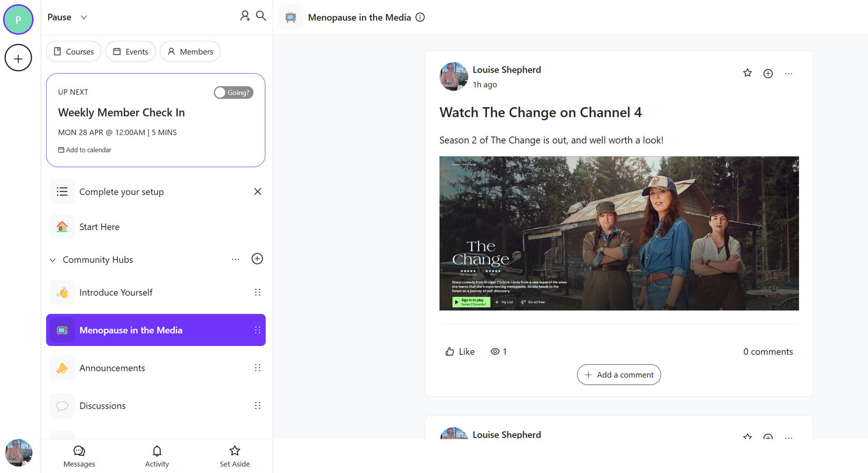Open three-dot menu on Louise Shepherd's post
The width and height of the screenshot is (868, 473).
tap(788, 73)
